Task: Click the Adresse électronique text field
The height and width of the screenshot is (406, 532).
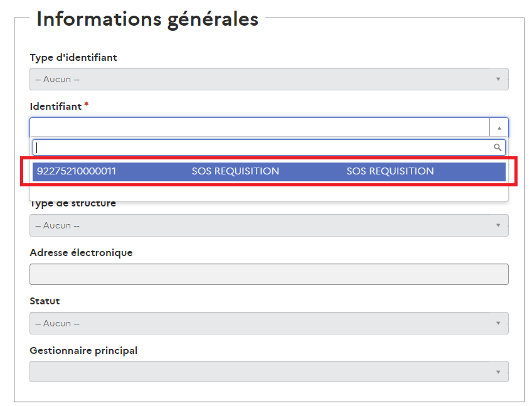Action: (269, 274)
